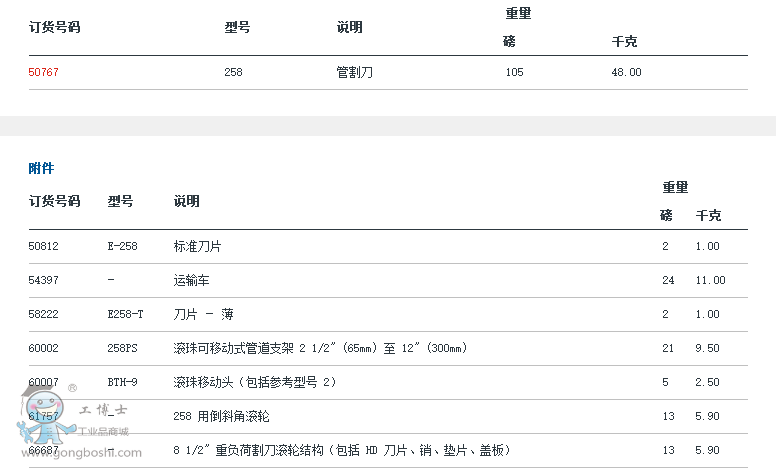Select model BTH-9 in the accessories table
Viewport: 776px width, 472px height.
click(x=123, y=382)
